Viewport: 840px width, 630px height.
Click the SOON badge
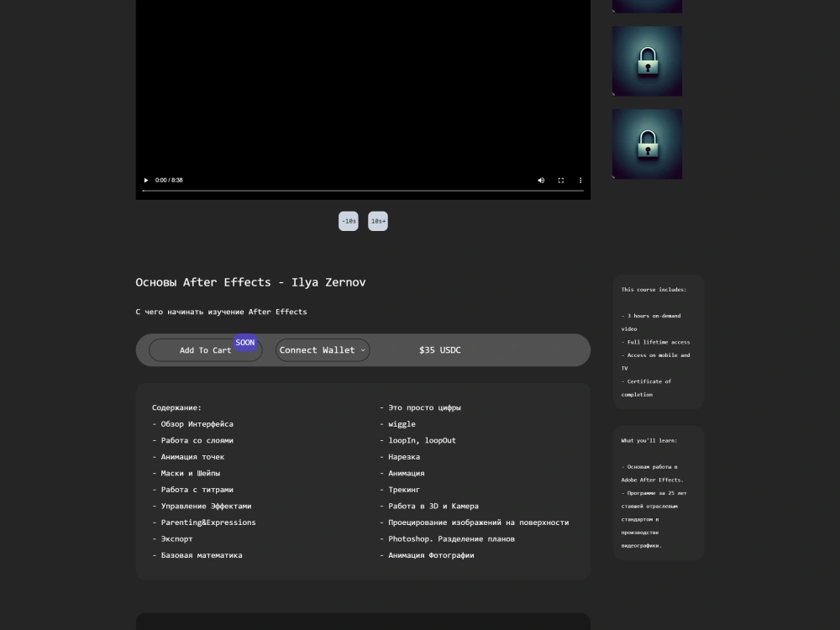[x=244, y=343]
